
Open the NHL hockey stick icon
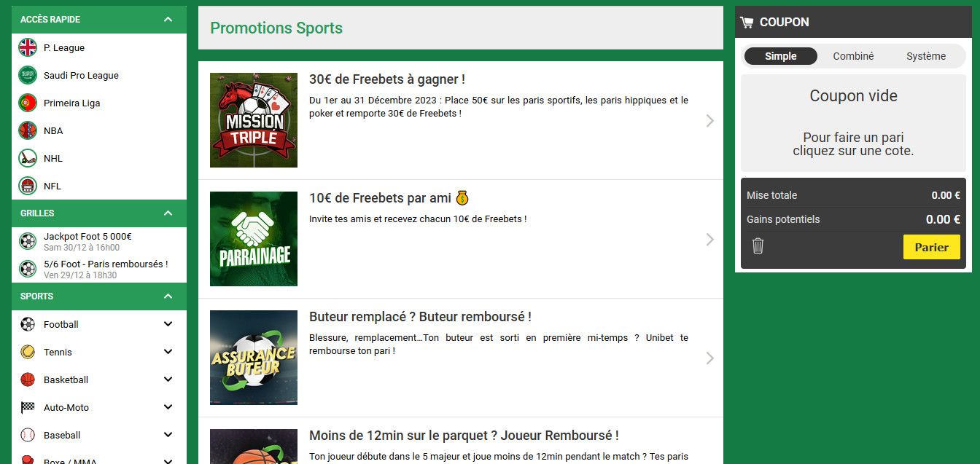28,158
